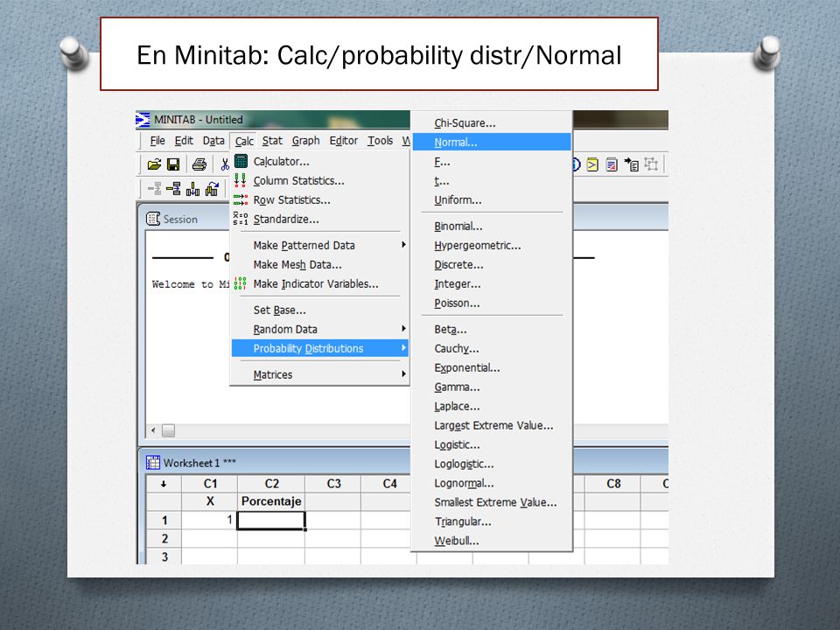The width and height of the screenshot is (840, 630).
Task: Click the Cut scissors icon
Action: tap(225, 164)
